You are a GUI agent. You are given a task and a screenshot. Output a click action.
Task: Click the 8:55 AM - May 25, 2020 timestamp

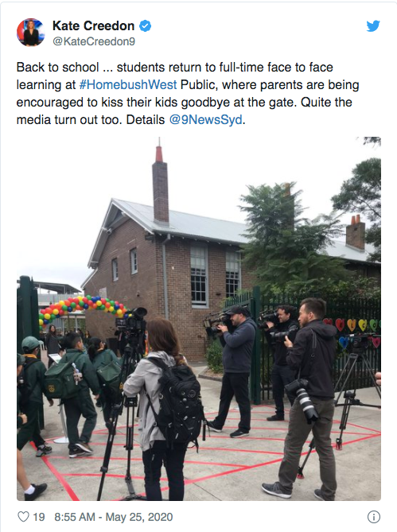[114, 517]
